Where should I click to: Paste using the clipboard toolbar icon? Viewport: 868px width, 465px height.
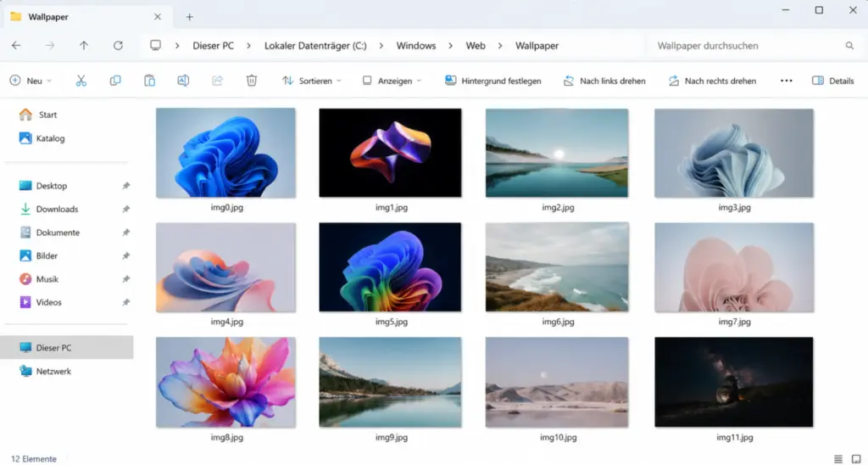point(149,81)
